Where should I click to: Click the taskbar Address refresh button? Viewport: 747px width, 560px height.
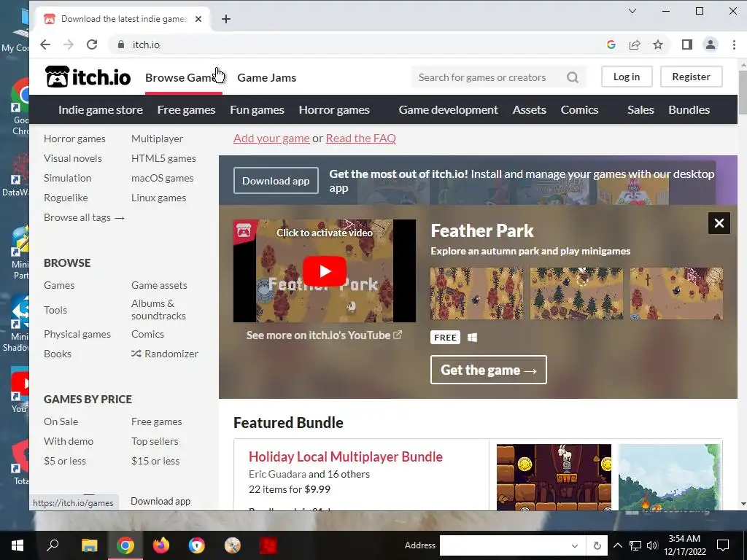coord(597,545)
